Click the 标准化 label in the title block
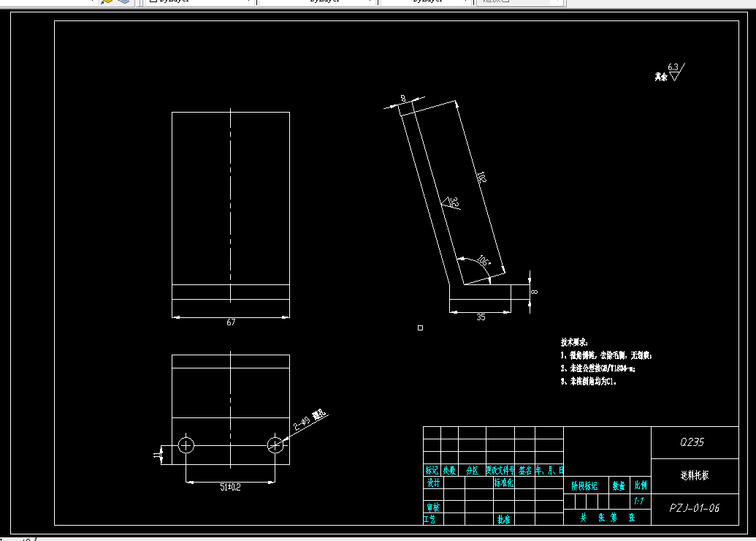 tap(503, 482)
